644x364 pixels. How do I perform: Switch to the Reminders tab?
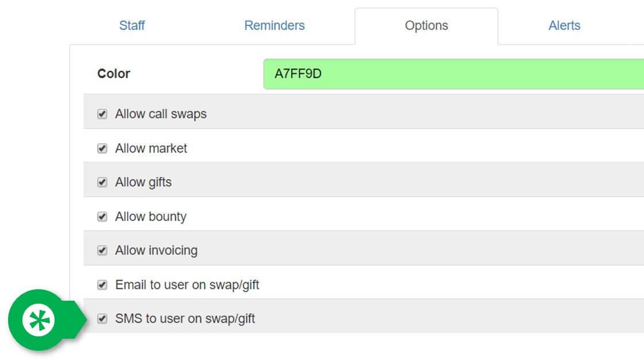coord(275,25)
